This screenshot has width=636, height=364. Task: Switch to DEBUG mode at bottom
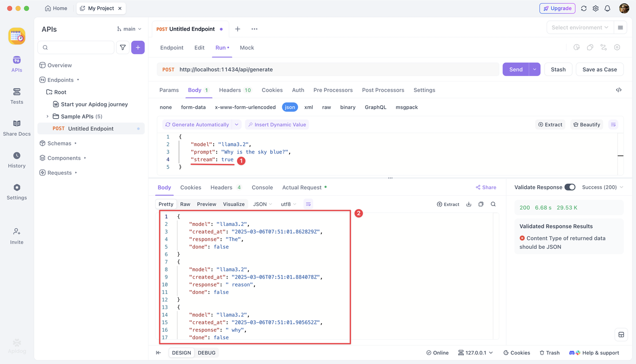coord(207,353)
